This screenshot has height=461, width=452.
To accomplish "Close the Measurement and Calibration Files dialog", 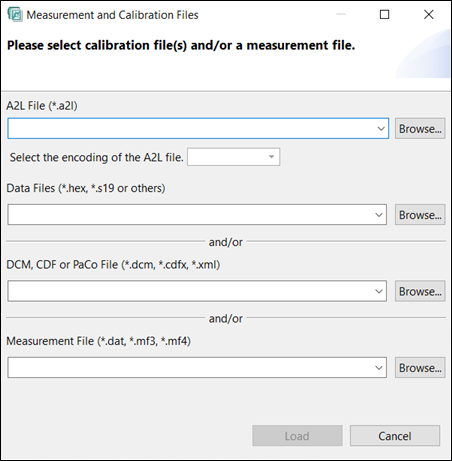I will tap(429, 14).
